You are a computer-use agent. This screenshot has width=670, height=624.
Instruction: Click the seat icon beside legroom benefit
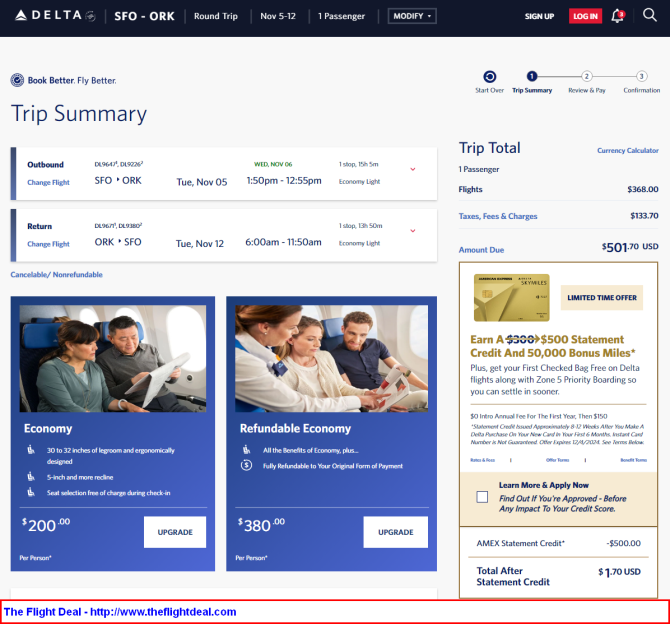pos(31,450)
